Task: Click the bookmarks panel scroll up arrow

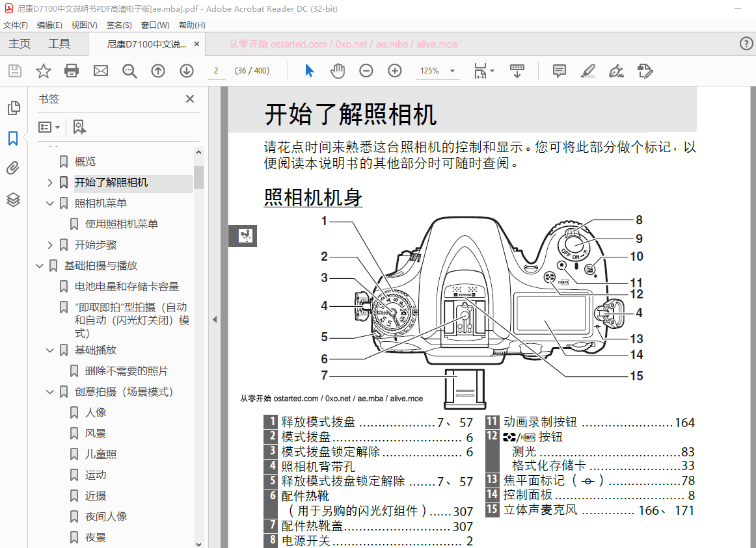Action: pyautogui.click(x=198, y=152)
